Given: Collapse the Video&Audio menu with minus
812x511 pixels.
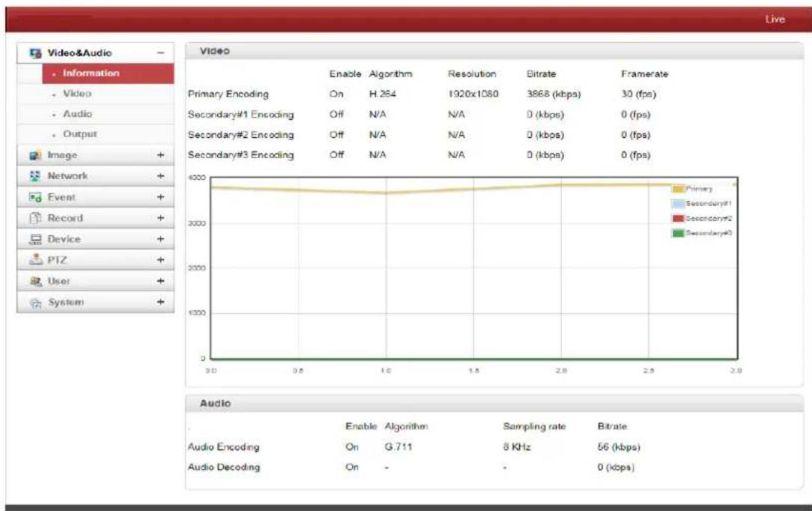Looking at the screenshot, I should point(160,52).
